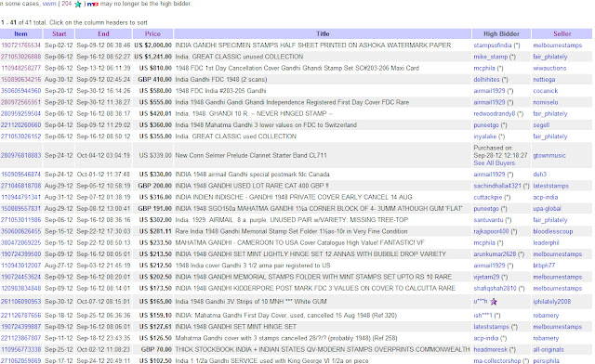Open high bidder stampsofindia profile
This screenshot has width=595, height=364.
[493, 45]
